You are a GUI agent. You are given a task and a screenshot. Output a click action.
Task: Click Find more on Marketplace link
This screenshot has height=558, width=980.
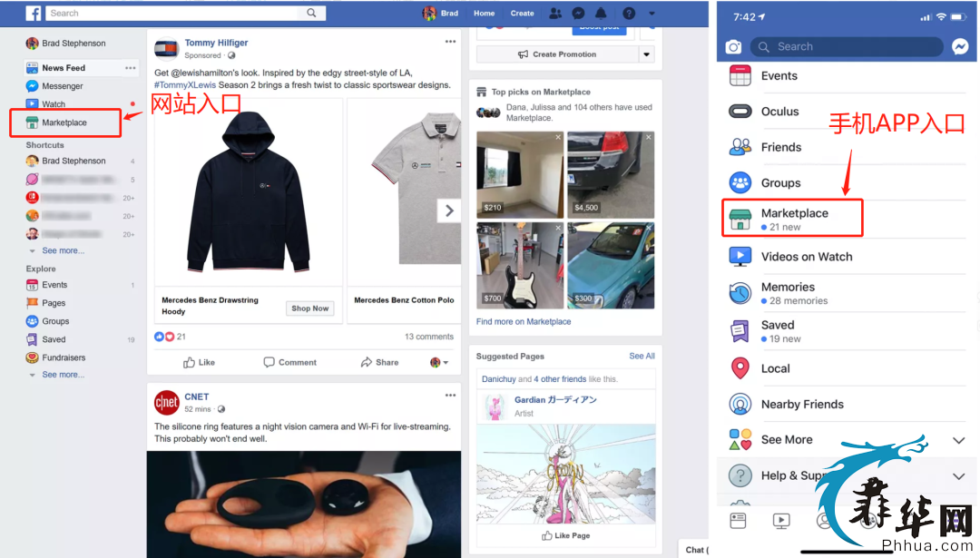coord(524,322)
